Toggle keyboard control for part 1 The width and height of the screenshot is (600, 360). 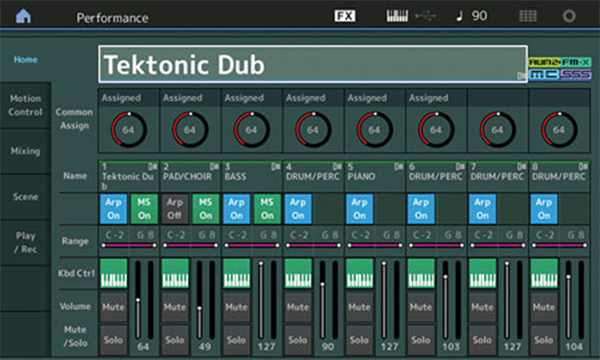point(114,273)
